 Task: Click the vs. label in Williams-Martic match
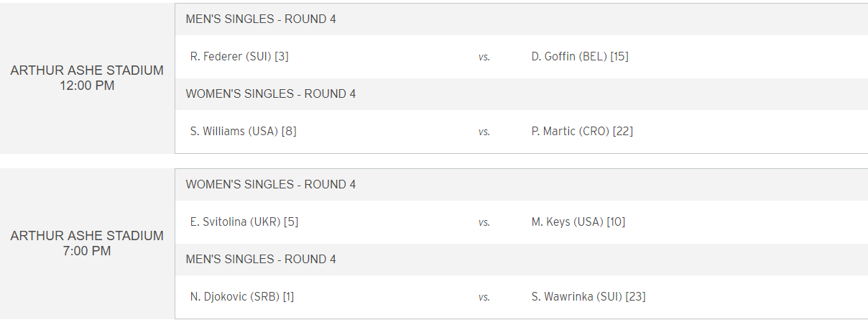pos(484,132)
